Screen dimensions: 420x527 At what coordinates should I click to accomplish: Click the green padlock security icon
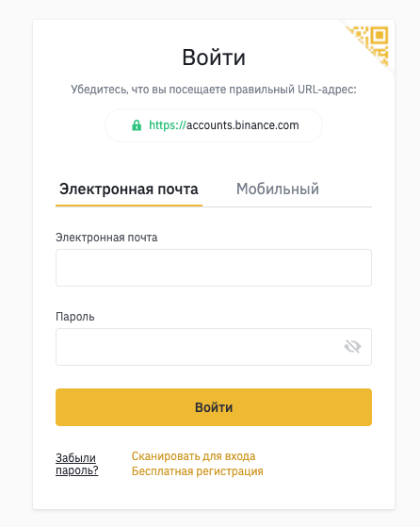(x=137, y=125)
